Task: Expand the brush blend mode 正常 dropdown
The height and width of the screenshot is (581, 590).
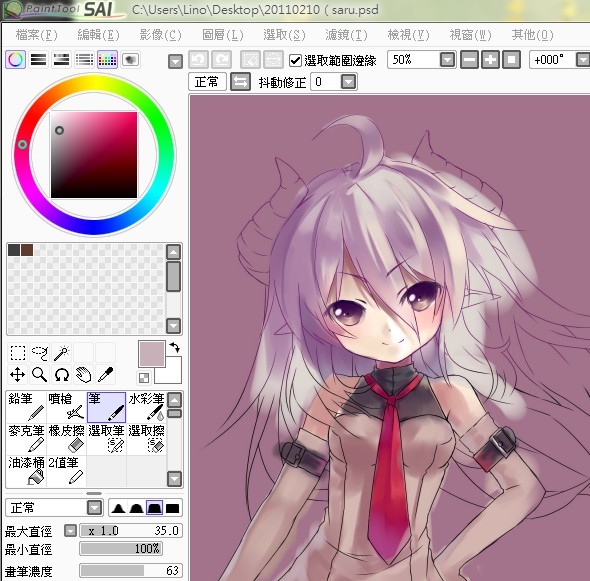Action: click(94, 508)
